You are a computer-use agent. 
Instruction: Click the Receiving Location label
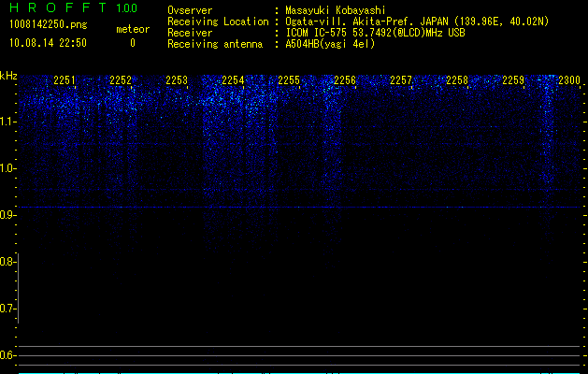point(218,22)
